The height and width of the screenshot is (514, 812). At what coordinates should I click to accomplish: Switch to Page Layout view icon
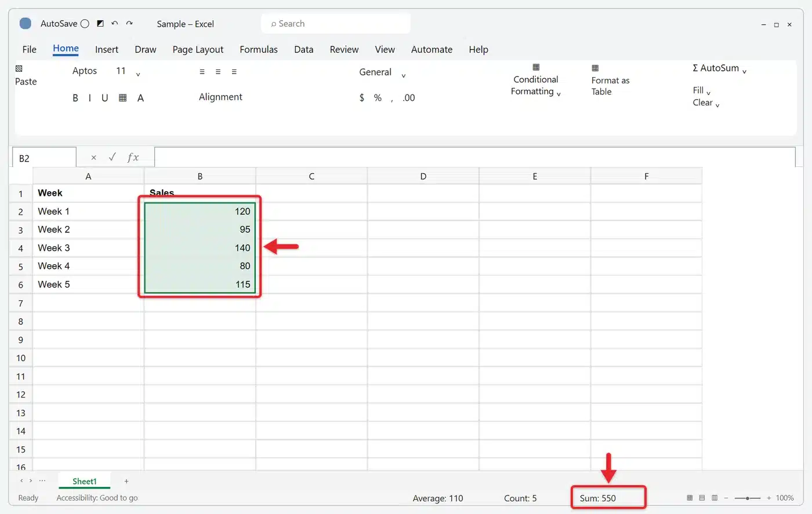tap(702, 498)
